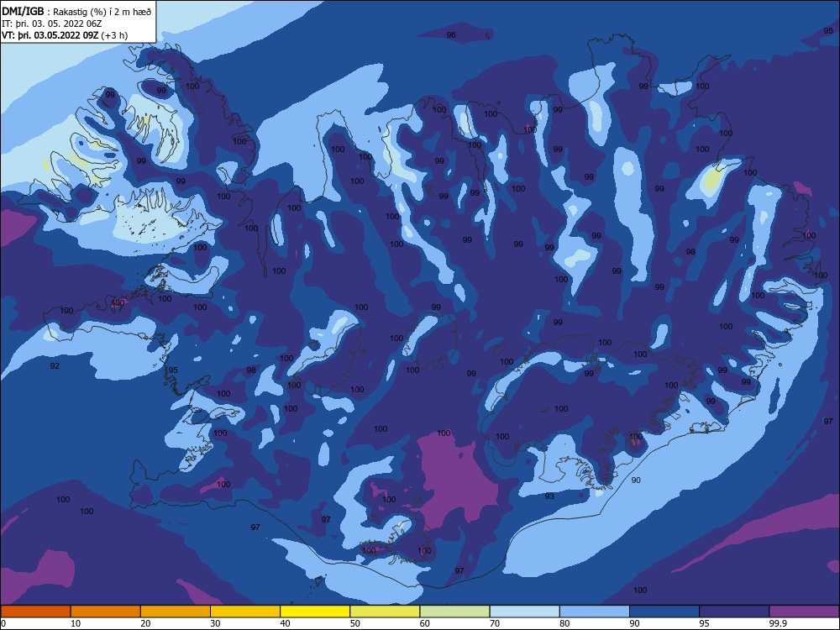Image resolution: width=840 pixels, height=630 pixels.
Task: Click the orange 10–20 legend swatch
Action: coord(106,612)
